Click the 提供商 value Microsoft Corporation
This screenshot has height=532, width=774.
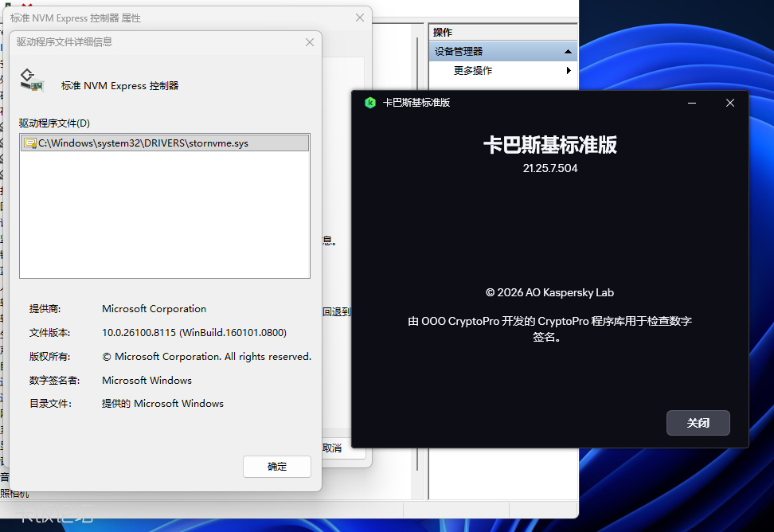[154, 309]
